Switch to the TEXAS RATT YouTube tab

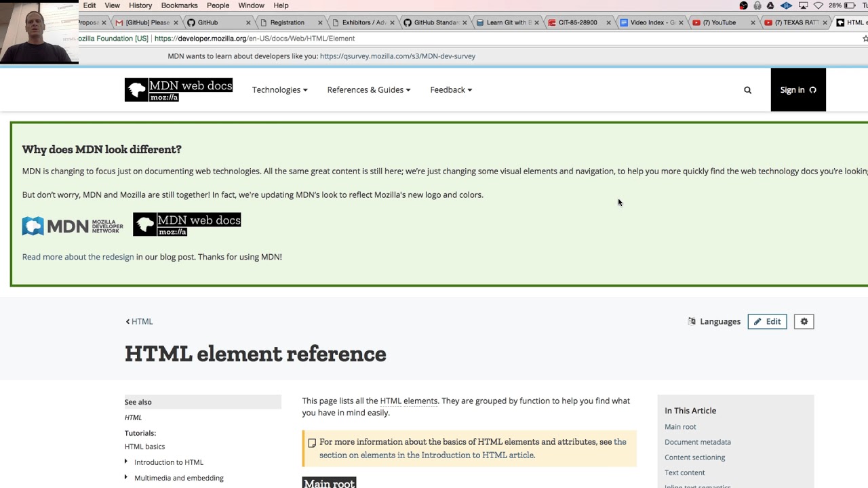[795, 22]
